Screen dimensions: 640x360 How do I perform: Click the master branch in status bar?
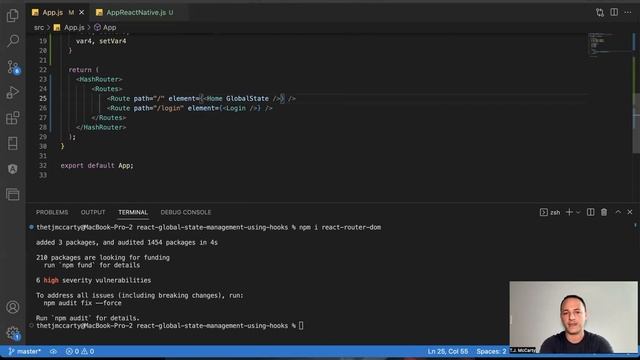click(x=25, y=351)
